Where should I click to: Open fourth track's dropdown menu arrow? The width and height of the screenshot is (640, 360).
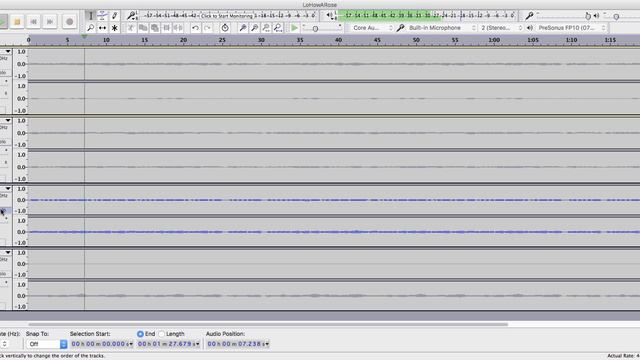pyautogui.click(x=8, y=252)
